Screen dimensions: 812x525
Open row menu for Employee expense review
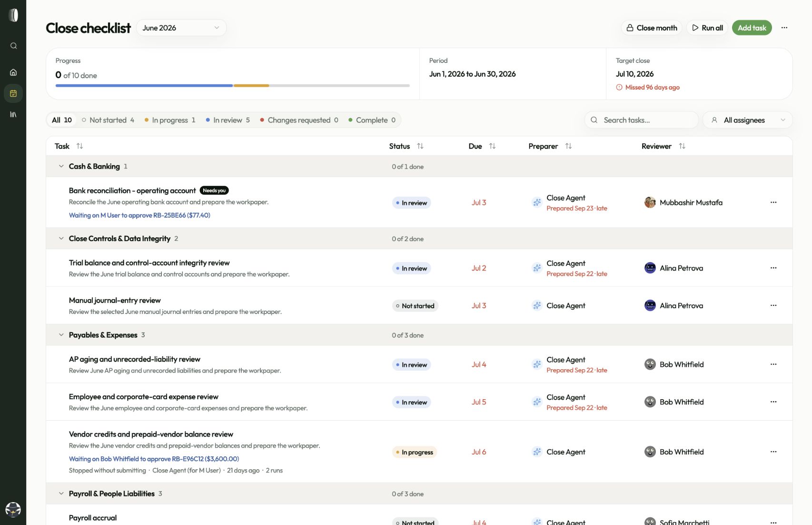pyautogui.click(x=773, y=402)
